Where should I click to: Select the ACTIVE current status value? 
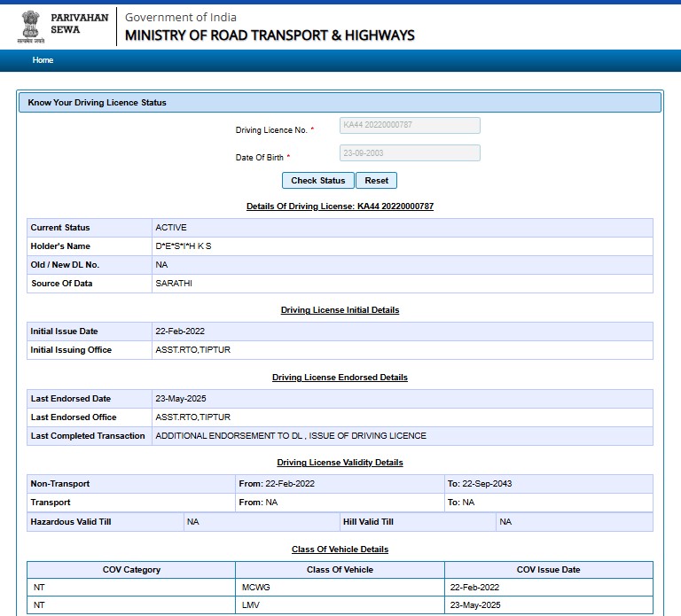click(171, 228)
